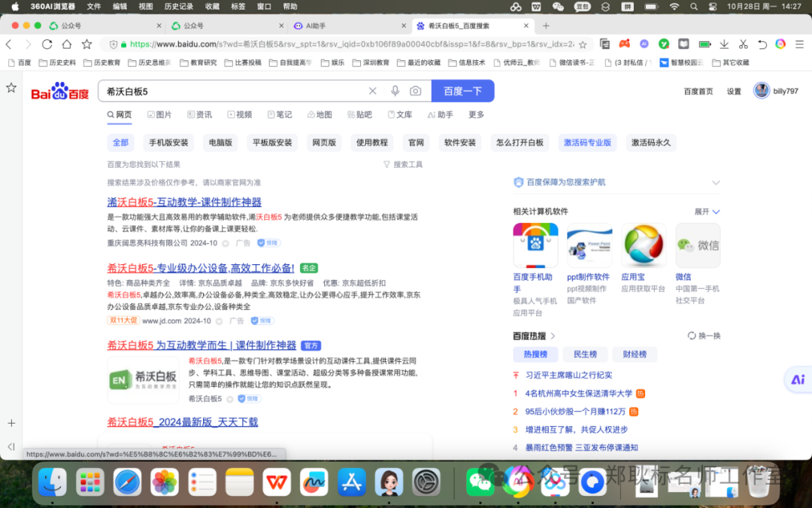Click the browser address bar URL
This screenshot has height=508, width=812.
(x=351, y=44)
